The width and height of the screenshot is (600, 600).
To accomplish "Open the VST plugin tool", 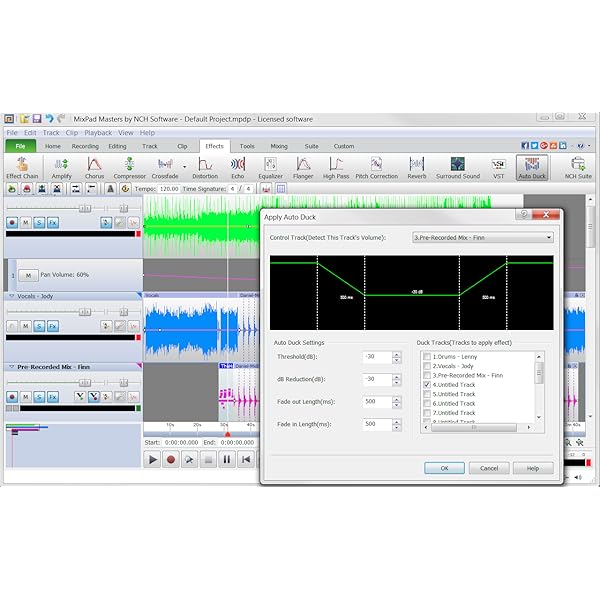I will pyautogui.click(x=498, y=168).
